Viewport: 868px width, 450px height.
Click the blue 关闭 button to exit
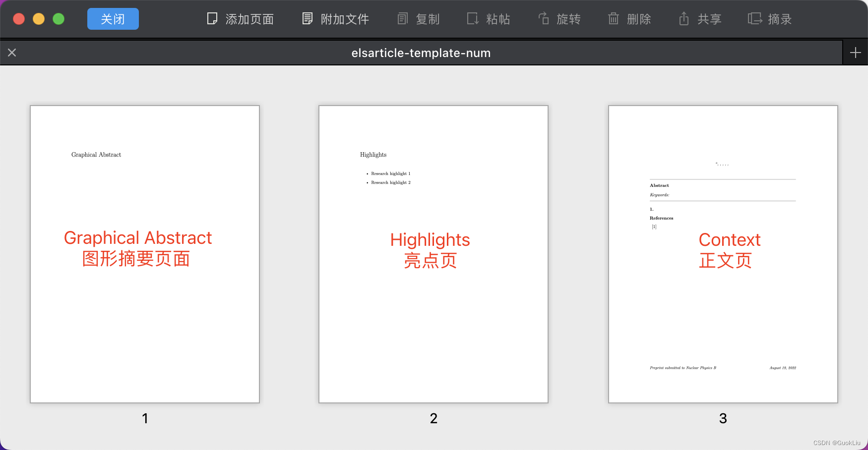(x=113, y=18)
